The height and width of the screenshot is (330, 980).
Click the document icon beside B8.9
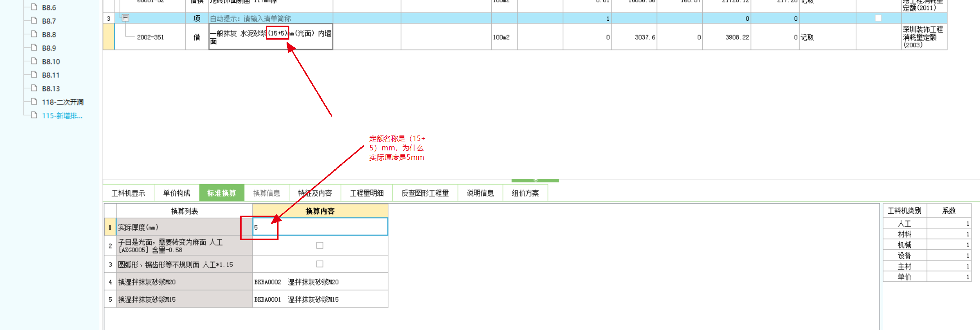(34, 47)
